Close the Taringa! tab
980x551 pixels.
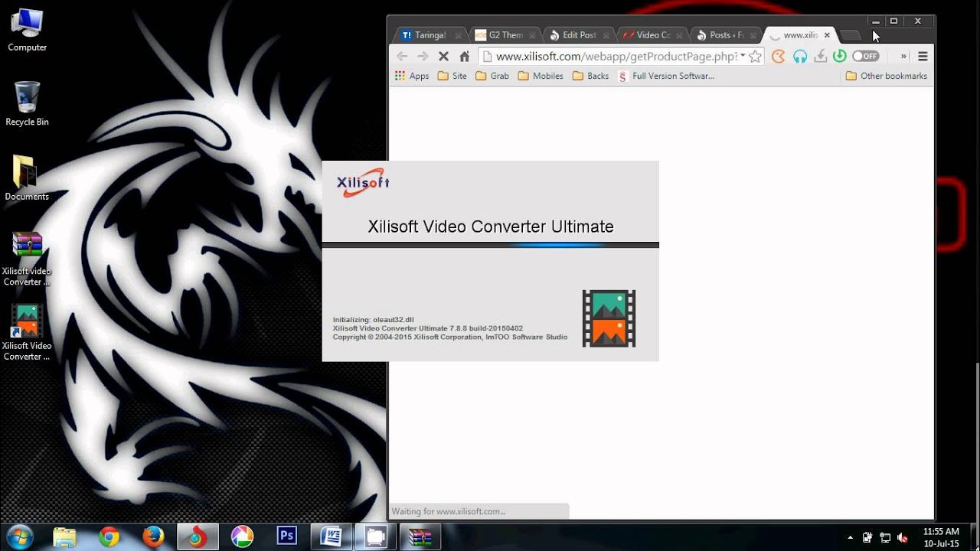[459, 35]
